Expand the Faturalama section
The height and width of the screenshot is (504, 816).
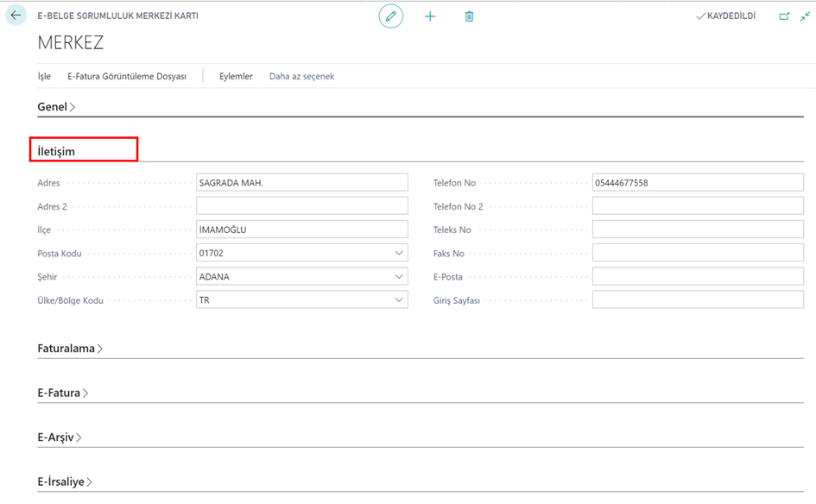pos(70,349)
